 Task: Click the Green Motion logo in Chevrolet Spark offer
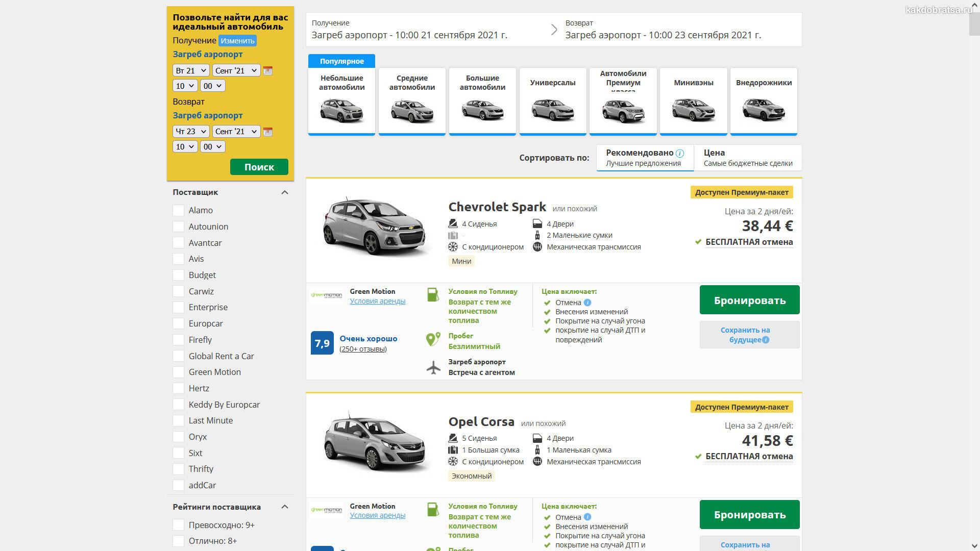(327, 295)
